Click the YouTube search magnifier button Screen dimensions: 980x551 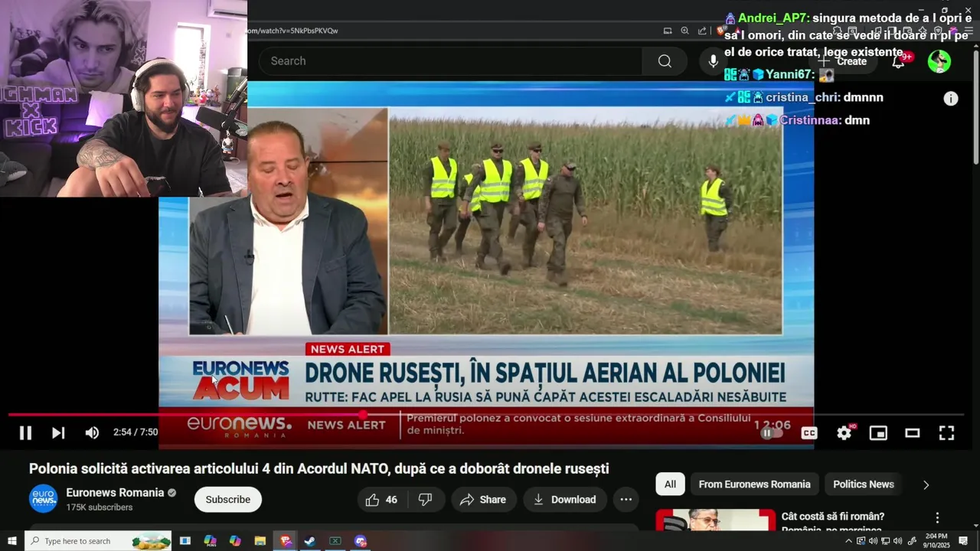click(x=665, y=61)
